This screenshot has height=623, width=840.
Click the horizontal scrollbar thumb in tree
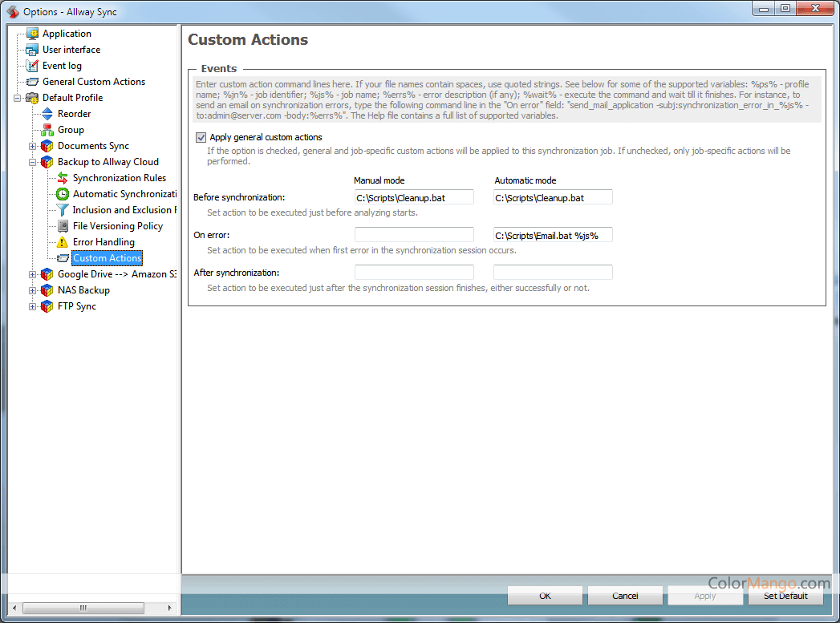click(83, 608)
